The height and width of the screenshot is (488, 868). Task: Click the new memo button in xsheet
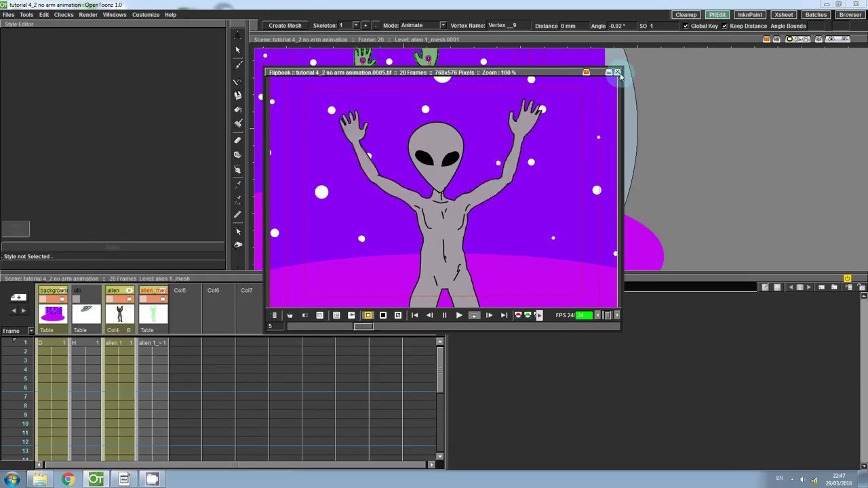click(x=18, y=297)
